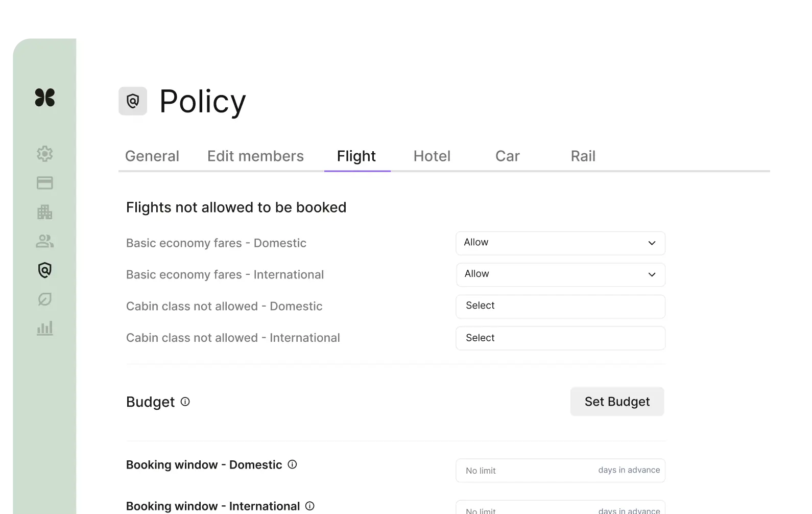Click the 'Cabin class not allowed - International' label
Image resolution: width=812 pixels, height=514 pixels.
(x=233, y=338)
